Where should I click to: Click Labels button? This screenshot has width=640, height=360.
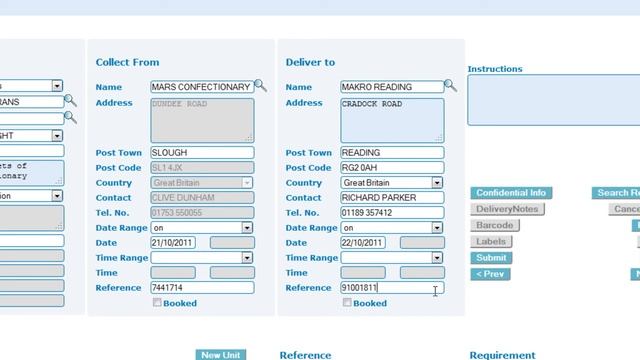pos(491,242)
